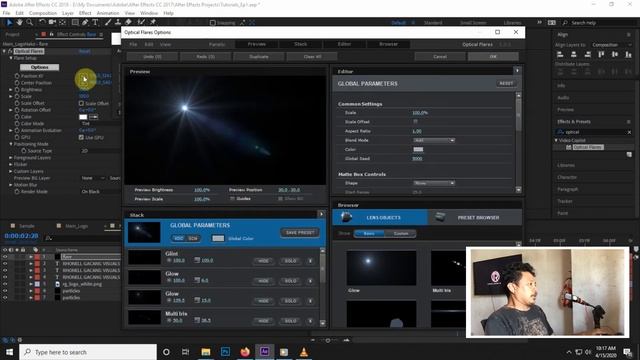The width and height of the screenshot is (640, 360).
Task: Select the Puppet Pin tool
Action: pyautogui.click(x=153, y=22)
